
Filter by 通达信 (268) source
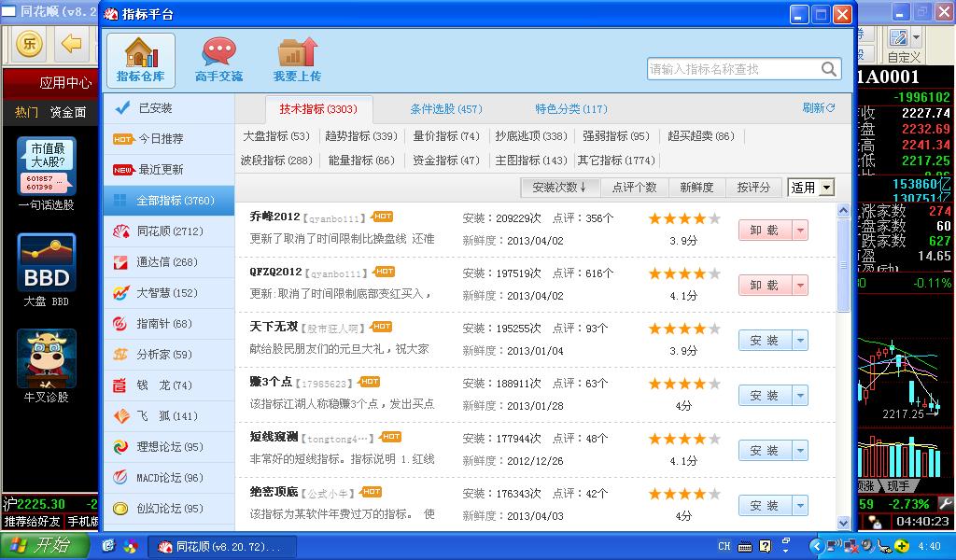[x=169, y=262]
